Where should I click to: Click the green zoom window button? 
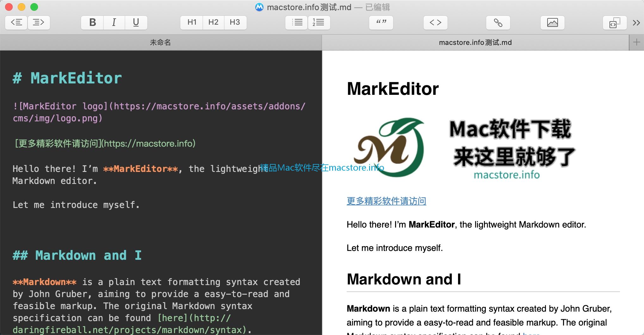point(34,7)
